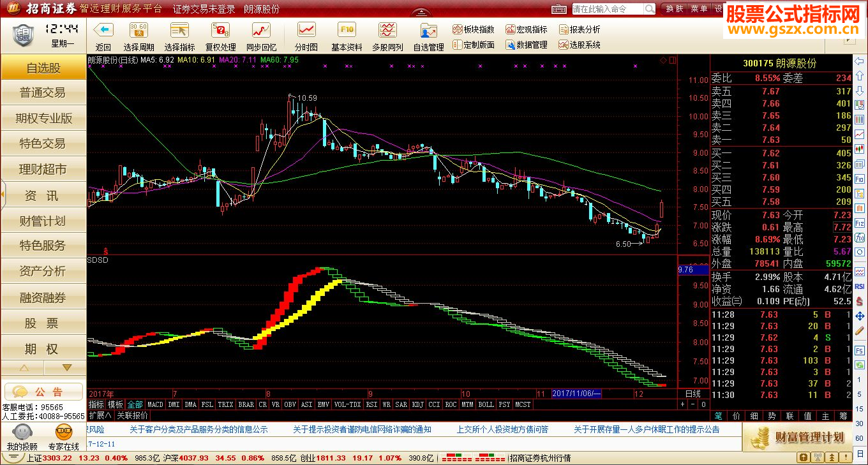Select the 筹 tab under the trade list
The width and height of the screenshot is (868, 465).
(x=844, y=415)
